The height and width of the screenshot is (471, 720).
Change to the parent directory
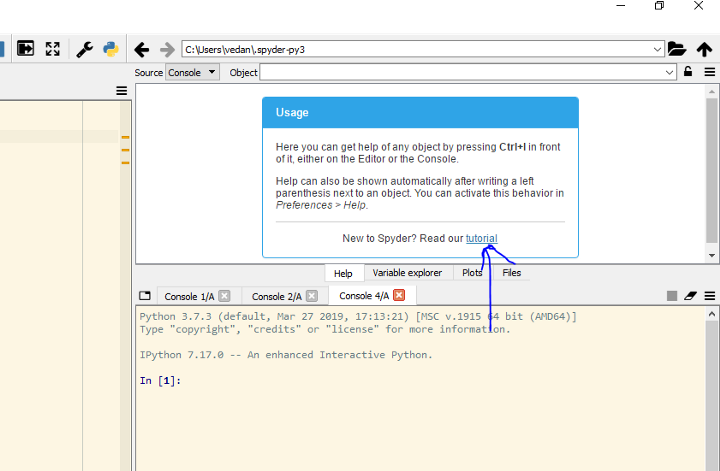pos(704,49)
